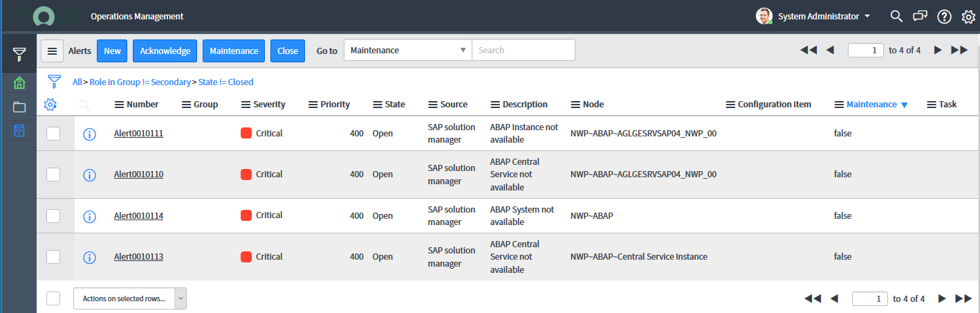Select the checkbox for Alert0010111
980x313 pixels.
point(53,134)
